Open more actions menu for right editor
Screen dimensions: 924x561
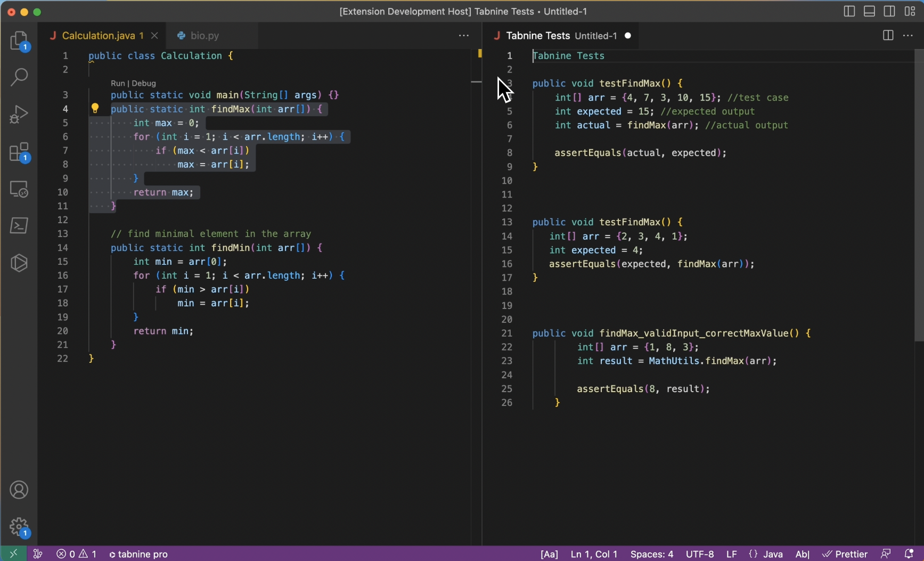(908, 36)
